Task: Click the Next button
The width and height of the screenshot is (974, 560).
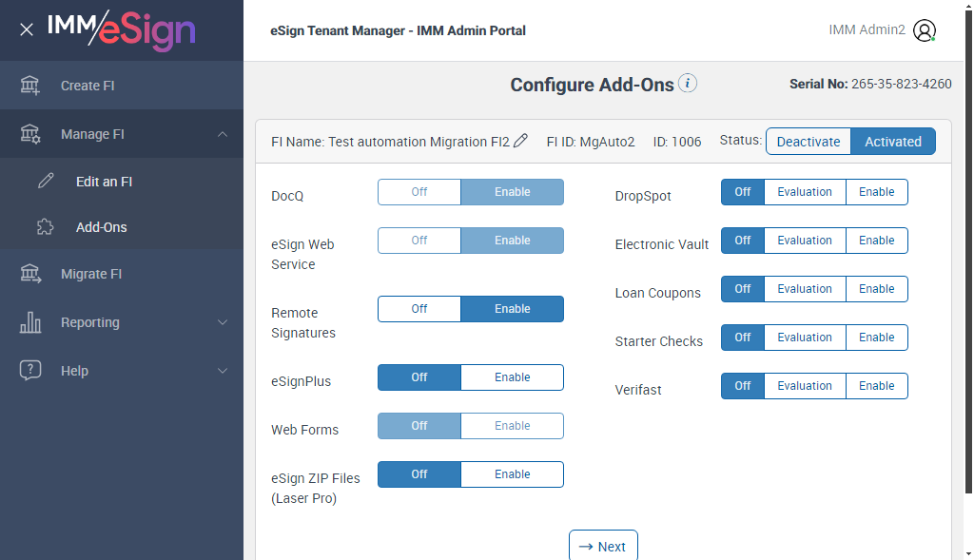Action: (603, 546)
